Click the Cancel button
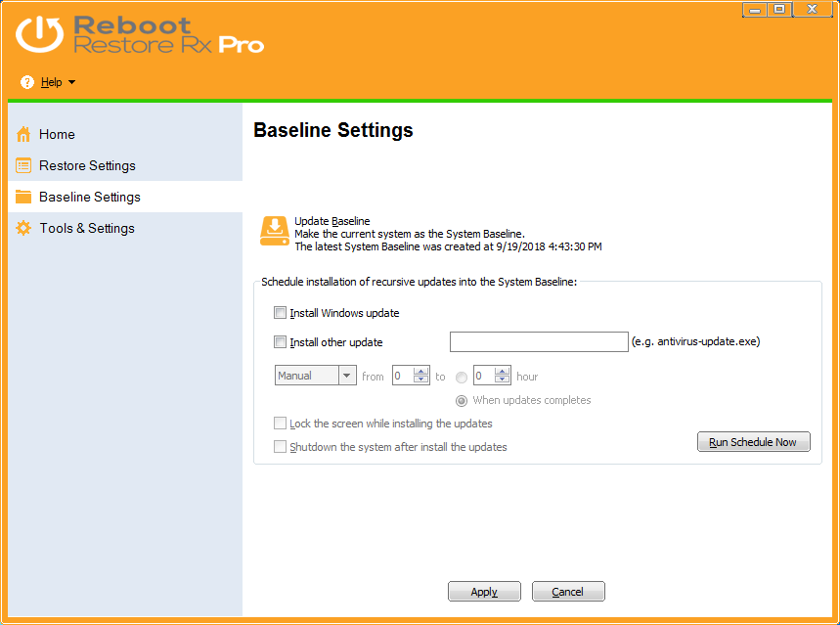Image resolution: width=840 pixels, height=625 pixels. (568, 591)
